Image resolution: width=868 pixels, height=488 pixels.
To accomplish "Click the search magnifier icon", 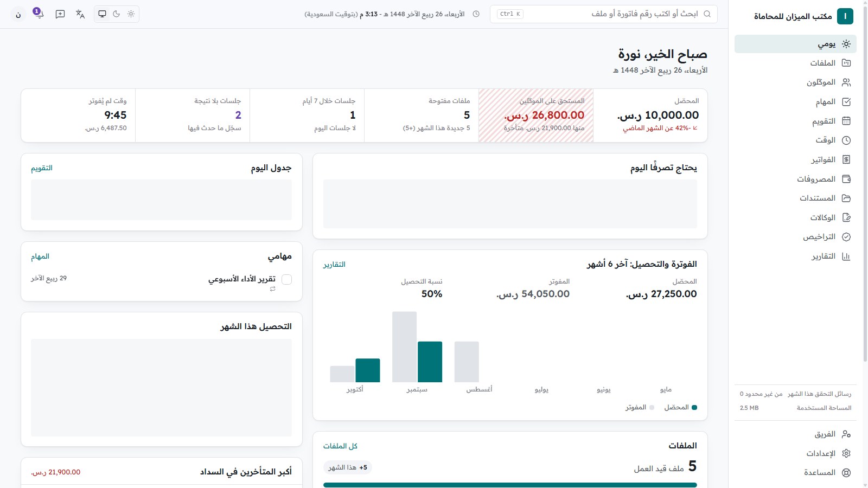I will [707, 14].
